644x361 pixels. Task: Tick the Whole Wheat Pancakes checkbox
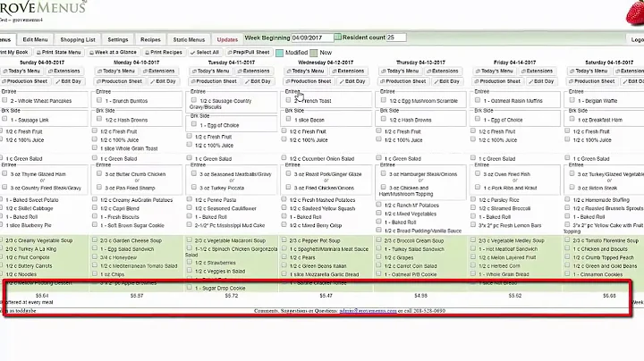pyautogui.click(x=4, y=100)
